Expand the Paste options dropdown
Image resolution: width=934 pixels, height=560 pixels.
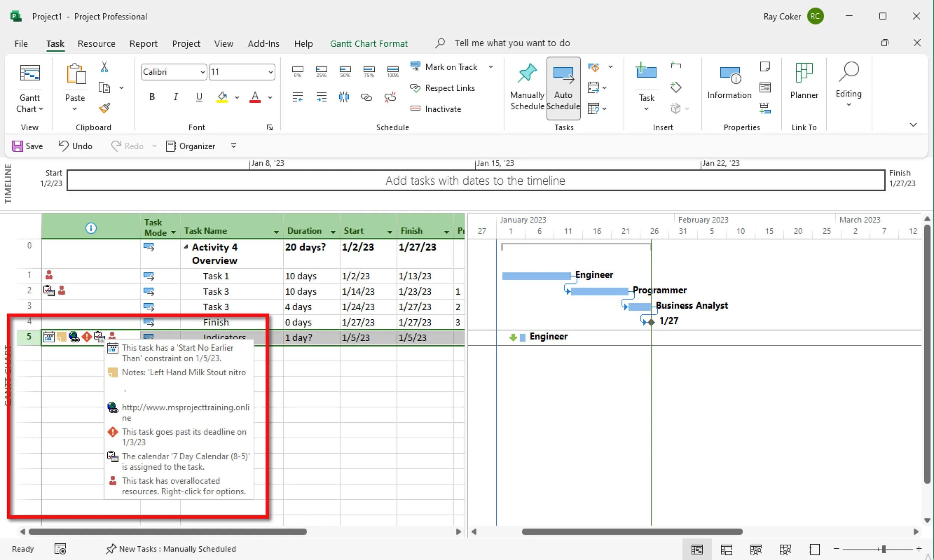click(x=75, y=109)
